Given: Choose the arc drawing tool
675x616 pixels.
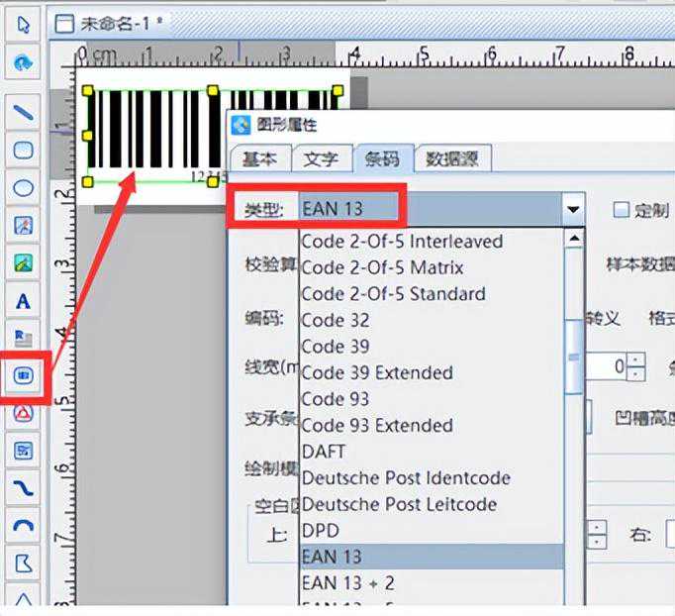Looking at the screenshot, I should (24, 526).
